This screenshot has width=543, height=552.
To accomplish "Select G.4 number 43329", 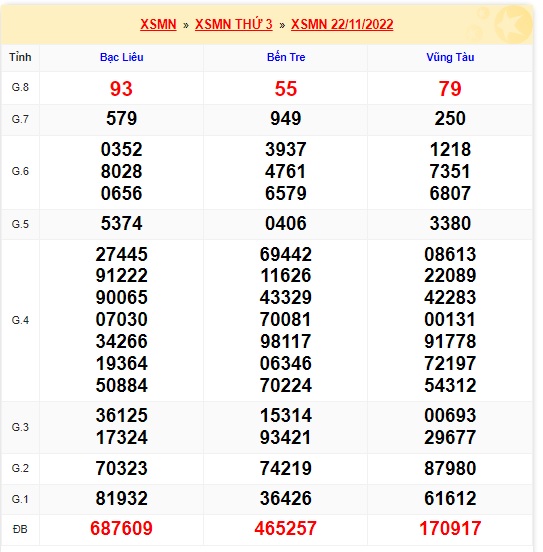I will point(286,297).
